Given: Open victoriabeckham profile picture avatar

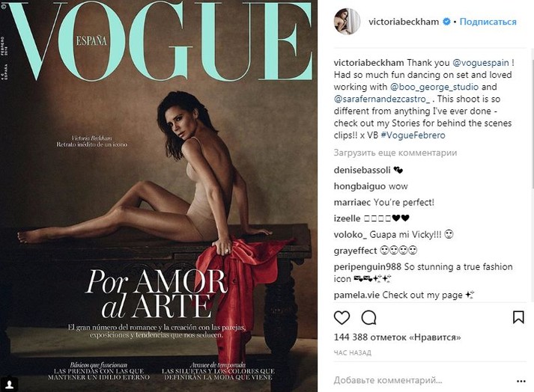Looking at the screenshot, I should [x=347, y=22].
